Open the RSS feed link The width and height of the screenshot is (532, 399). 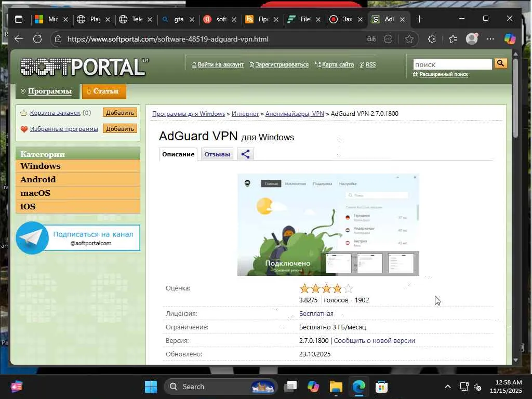[370, 64]
